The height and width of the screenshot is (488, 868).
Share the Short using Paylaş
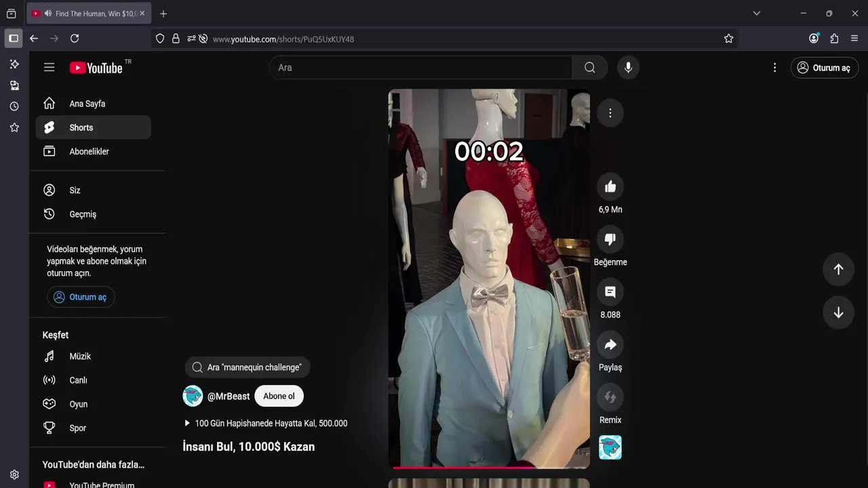pos(610,344)
